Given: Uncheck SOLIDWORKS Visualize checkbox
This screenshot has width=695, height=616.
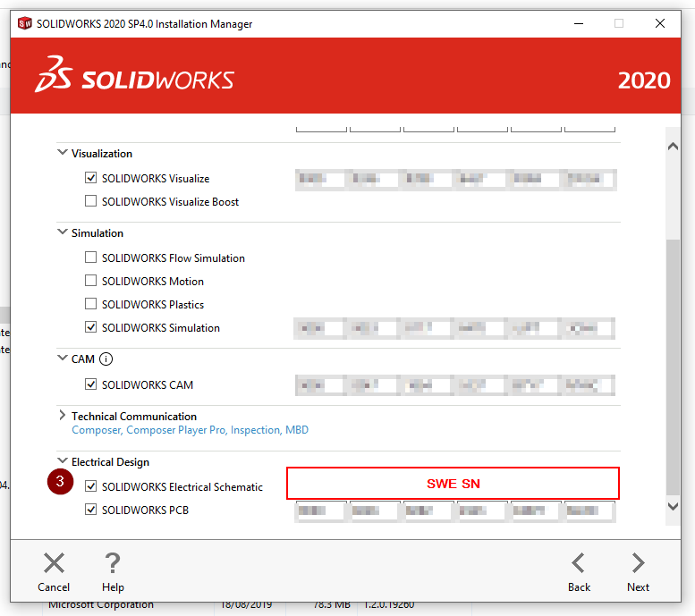Looking at the screenshot, I should tap(90, 179).
